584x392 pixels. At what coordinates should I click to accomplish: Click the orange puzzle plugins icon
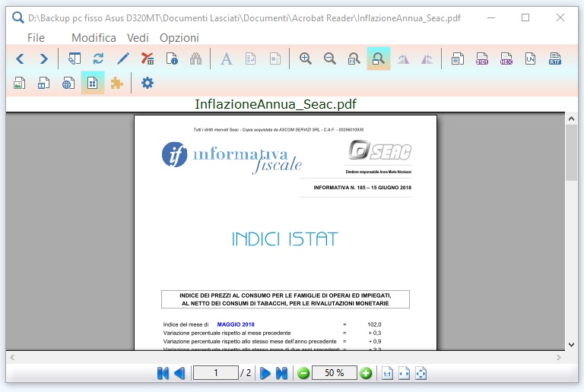tap(117, 83)
